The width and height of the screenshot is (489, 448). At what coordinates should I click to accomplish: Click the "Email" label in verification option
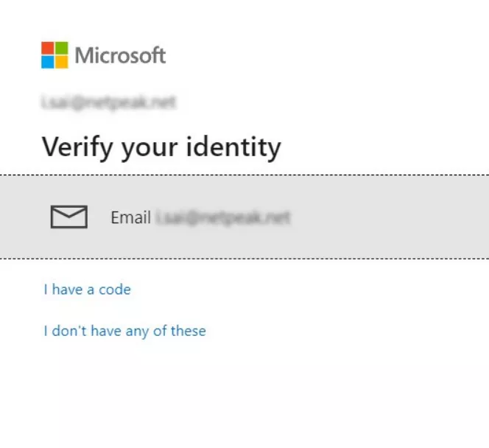130,217
